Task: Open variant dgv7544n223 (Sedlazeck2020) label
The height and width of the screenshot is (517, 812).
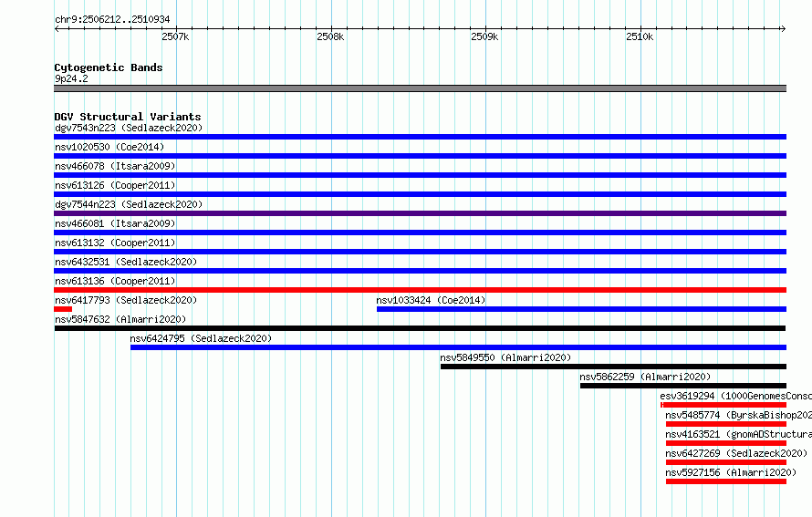Action: 129,204
